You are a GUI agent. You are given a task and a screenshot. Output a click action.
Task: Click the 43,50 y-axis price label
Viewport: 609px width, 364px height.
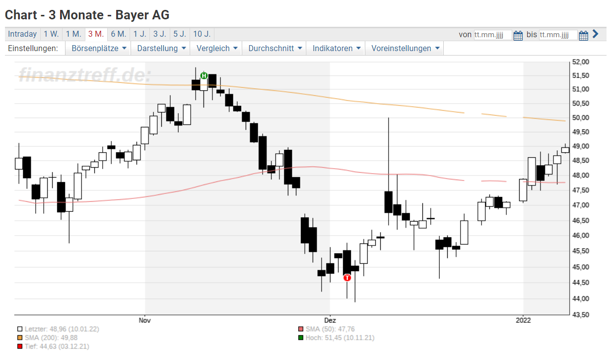click(580, 315)
